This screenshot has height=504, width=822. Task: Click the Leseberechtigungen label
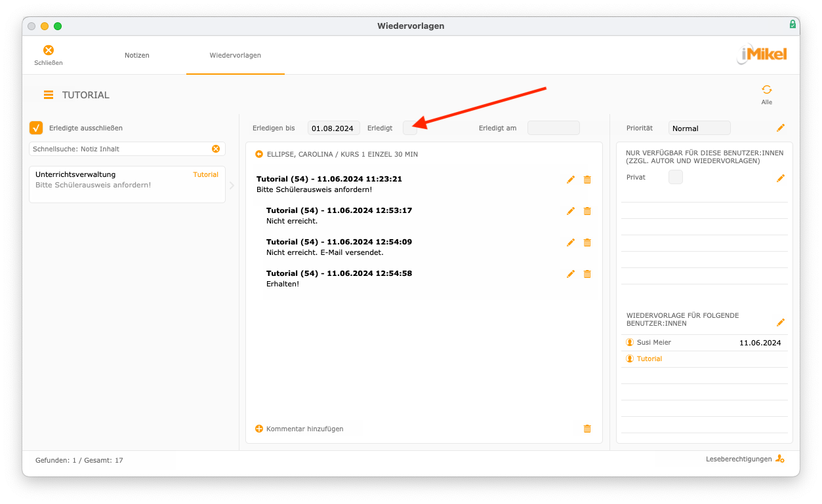pyautogui.click(x=739, y=459)
